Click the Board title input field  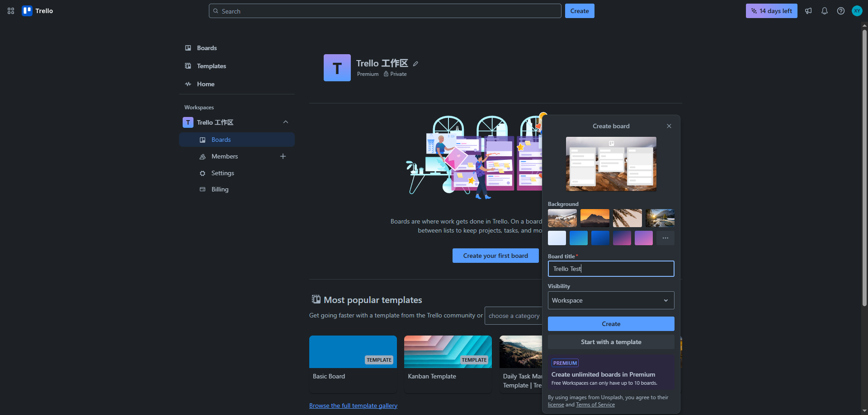pos(611,269)
